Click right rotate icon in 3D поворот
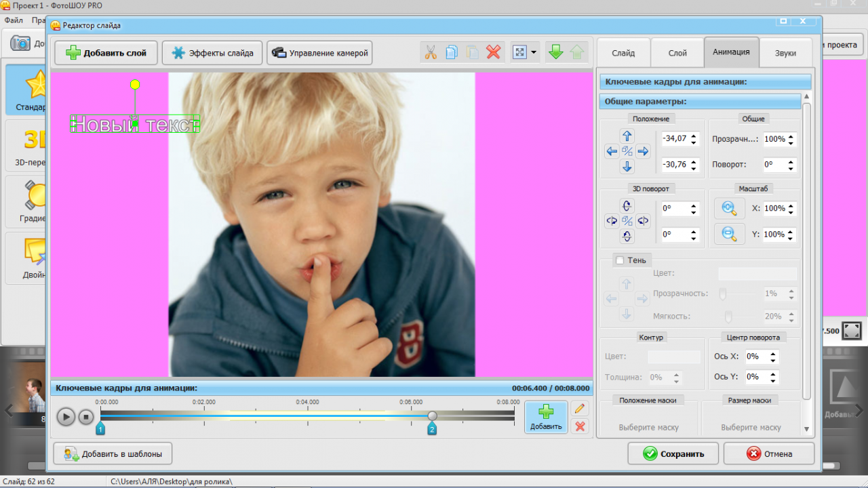This screenshot has height=488, width=868. click(643, 221)
